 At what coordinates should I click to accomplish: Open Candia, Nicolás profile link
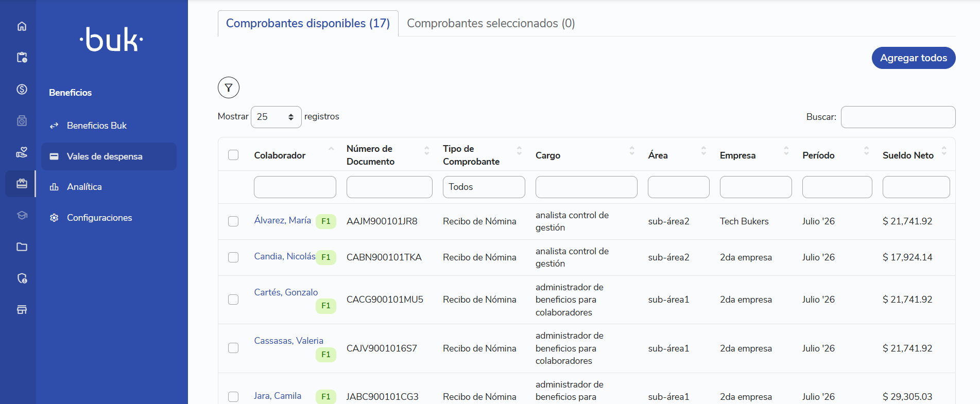tap(285, 256)
